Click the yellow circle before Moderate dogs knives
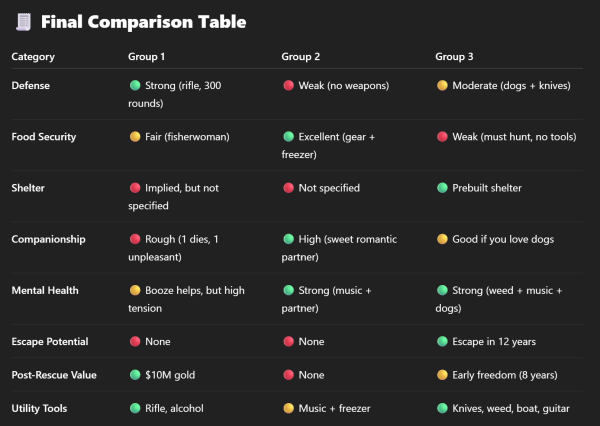600x426 pixels. click(442, 86)
